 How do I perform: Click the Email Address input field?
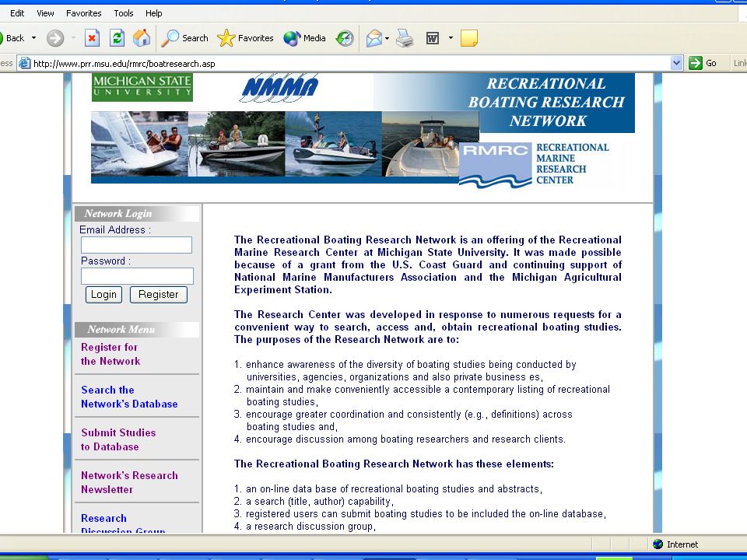click(136, 245)
